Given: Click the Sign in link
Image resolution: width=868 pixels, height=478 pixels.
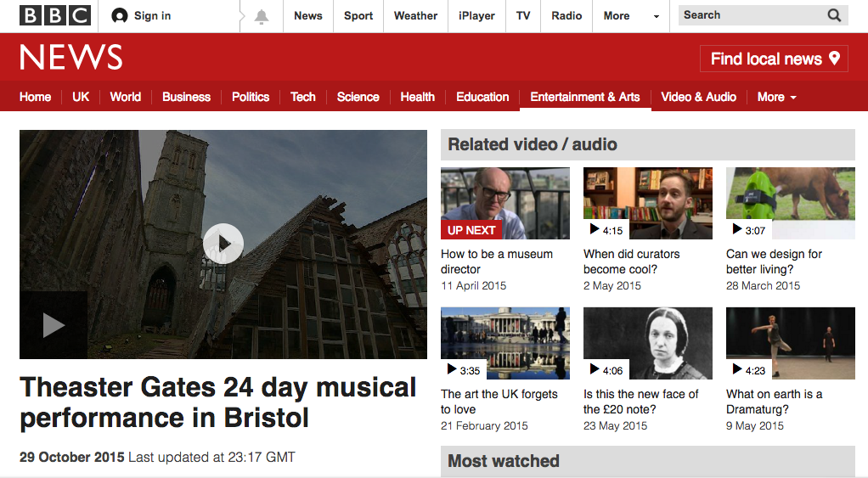Looking at the screenshot, I should pyautogui.click(x=152, y=16).
